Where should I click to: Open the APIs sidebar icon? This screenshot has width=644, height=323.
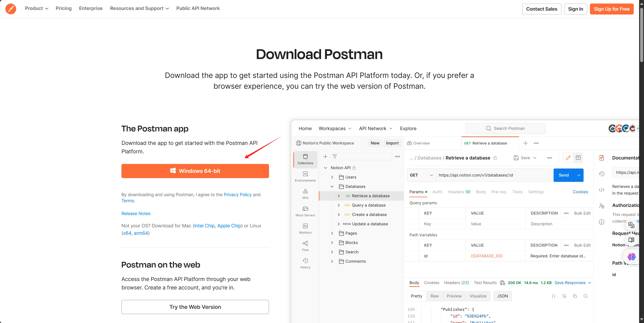tap(305, 194)
